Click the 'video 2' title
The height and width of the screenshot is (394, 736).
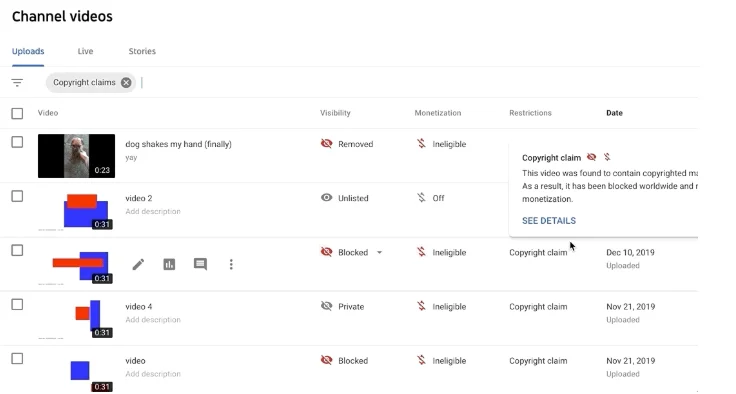coord(139,198)
